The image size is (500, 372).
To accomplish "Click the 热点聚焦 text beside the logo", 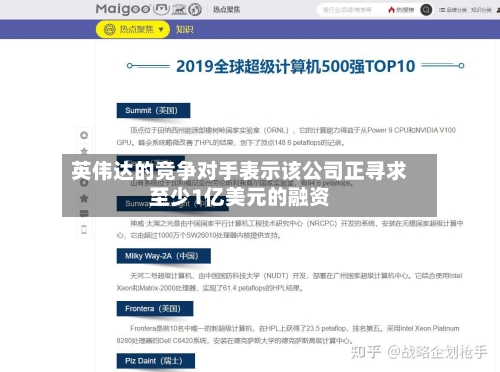I will [x=226, y=9].
